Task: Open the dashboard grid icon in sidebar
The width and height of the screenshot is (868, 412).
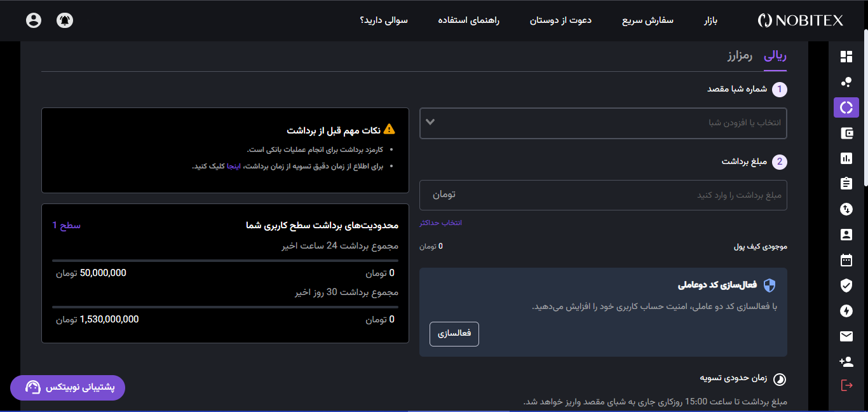Action: point(846,57)
